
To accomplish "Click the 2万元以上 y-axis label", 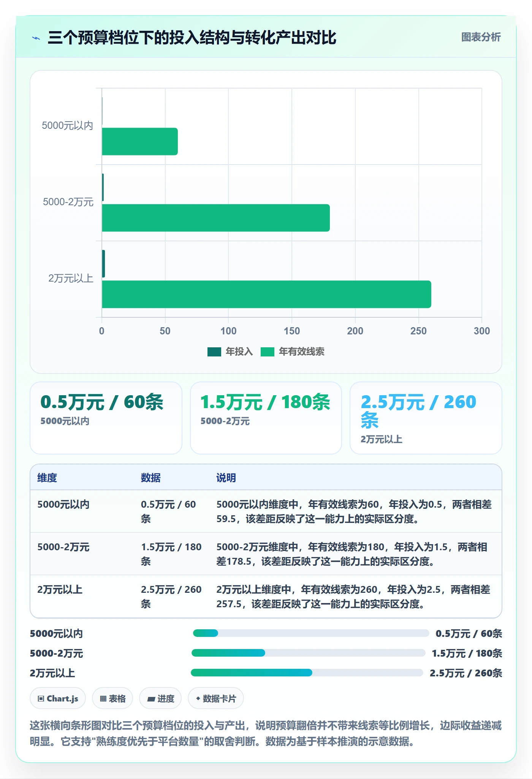I will (71, 279).
